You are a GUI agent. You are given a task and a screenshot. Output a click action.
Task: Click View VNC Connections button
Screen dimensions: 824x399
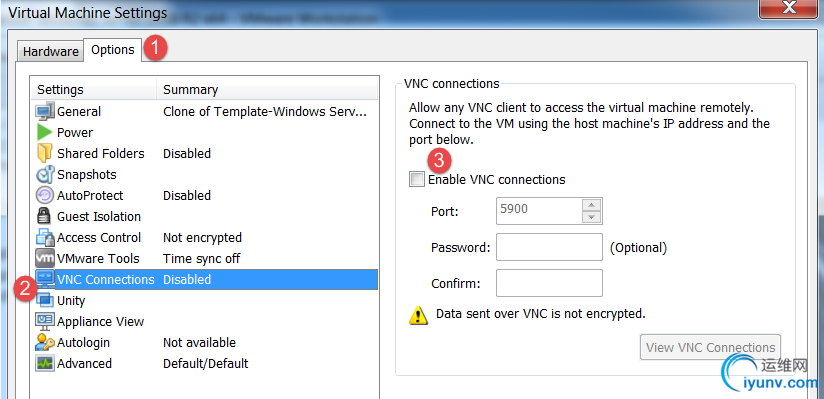(710, 347)
